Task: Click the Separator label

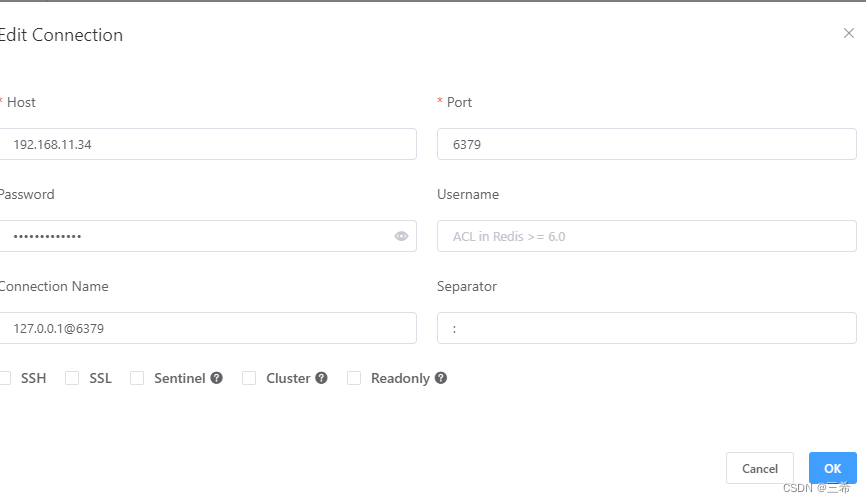Action: click(x=467, y=287)
